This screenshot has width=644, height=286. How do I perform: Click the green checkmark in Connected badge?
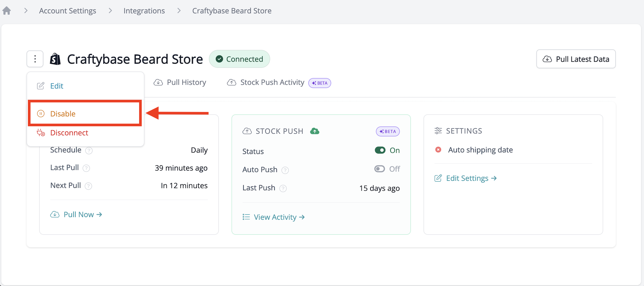pos(219,59)
